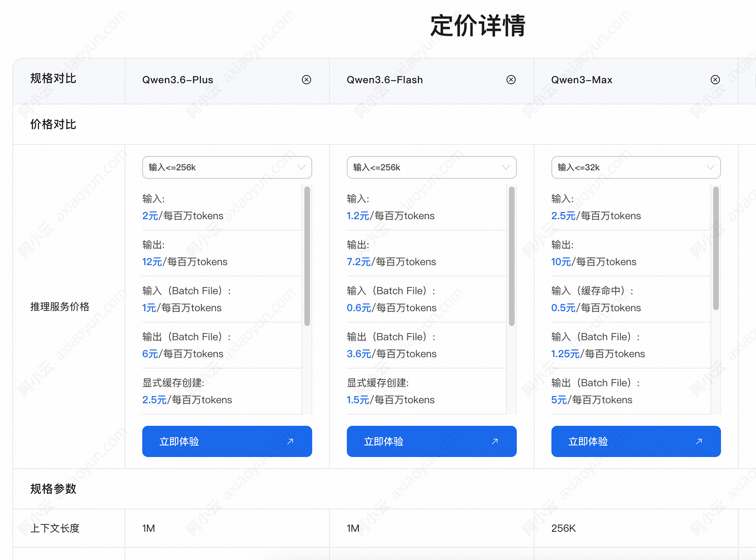
Task: Click Qwen3.6-Plus Batch File input price 1元
Action: click(149, 308)
